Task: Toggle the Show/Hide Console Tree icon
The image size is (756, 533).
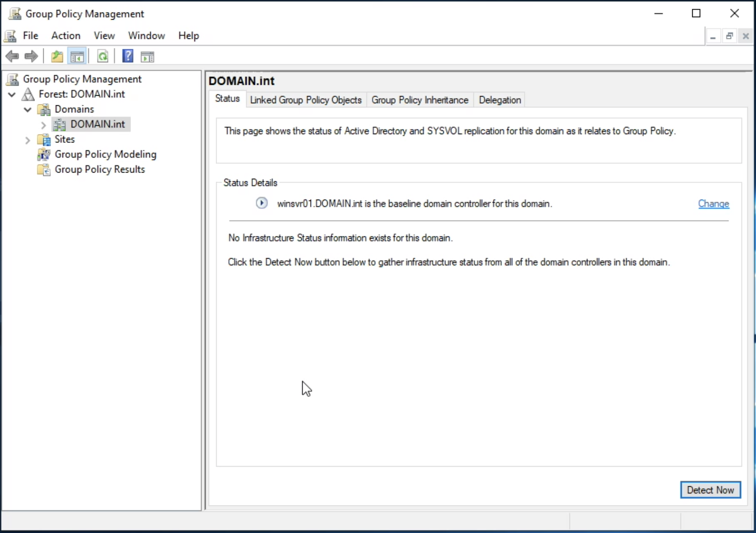Action: click(x=77, y=56)
